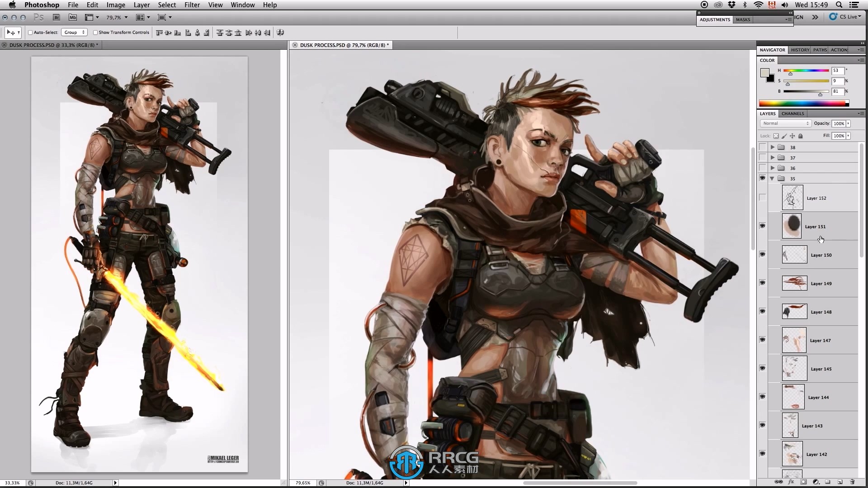The width and height of the screenshot is (868, 488).
Task: Create new fill or adjustment layer
Action: tap(816, 482)
